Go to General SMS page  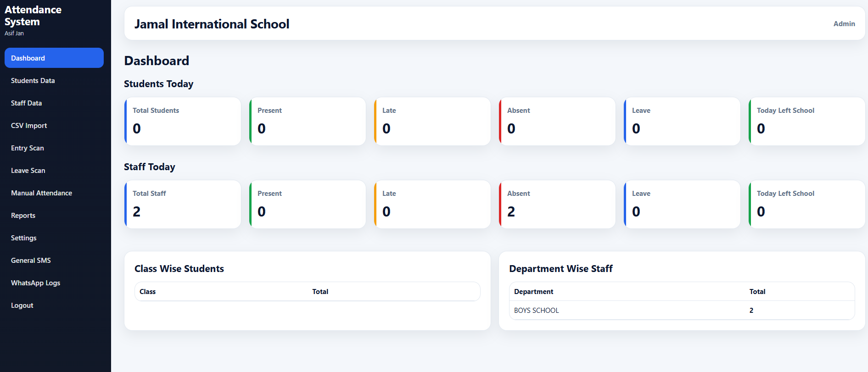pos(54,260)
